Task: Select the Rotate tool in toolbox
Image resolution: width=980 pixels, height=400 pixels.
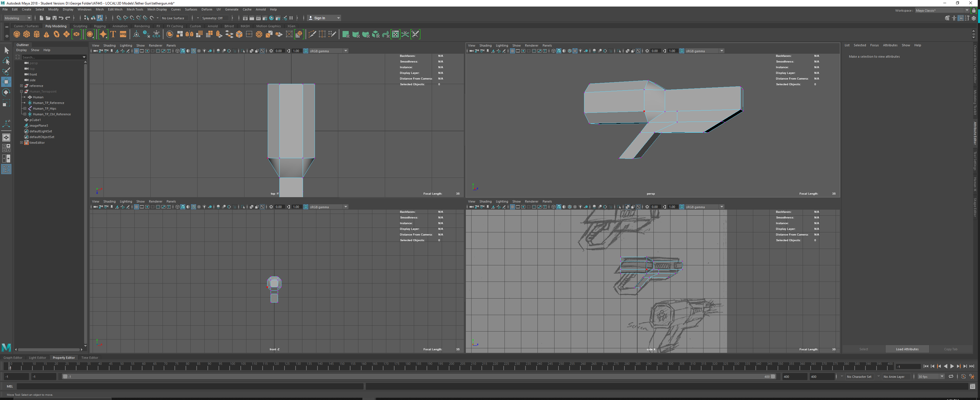Action: click(6, 92)
